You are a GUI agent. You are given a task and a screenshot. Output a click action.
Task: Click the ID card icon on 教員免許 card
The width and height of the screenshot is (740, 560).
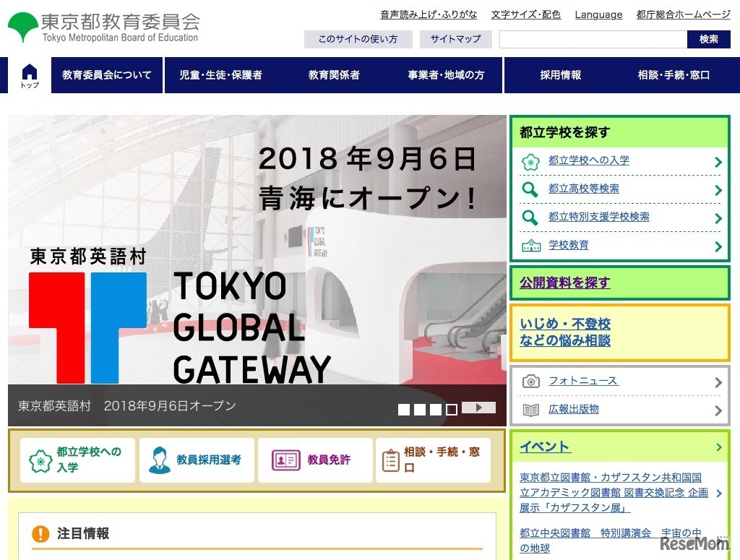tap(285, 460)
